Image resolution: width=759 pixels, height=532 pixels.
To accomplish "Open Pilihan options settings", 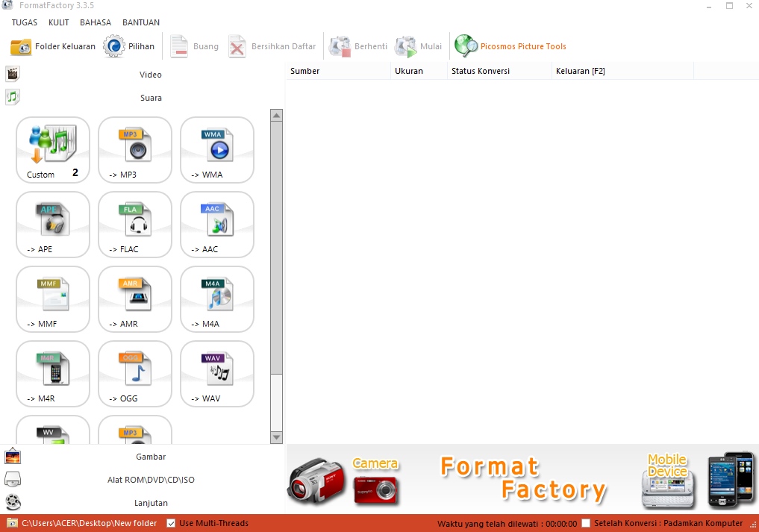I will click(x=129, y=46).
